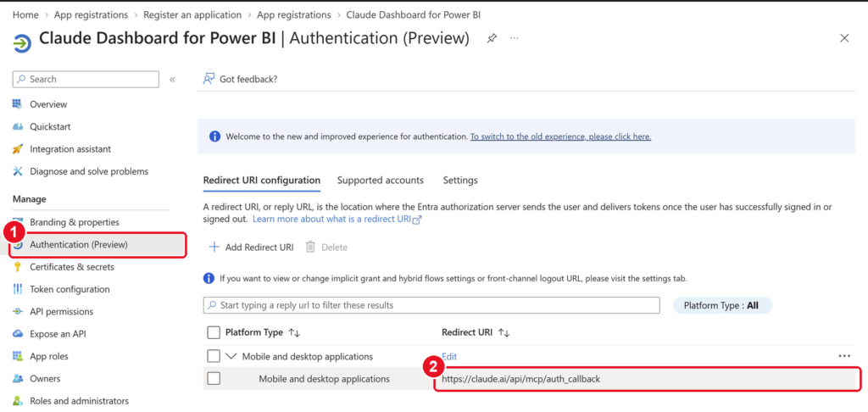Open Authentication (Preview) menu item

pos(79,244)
